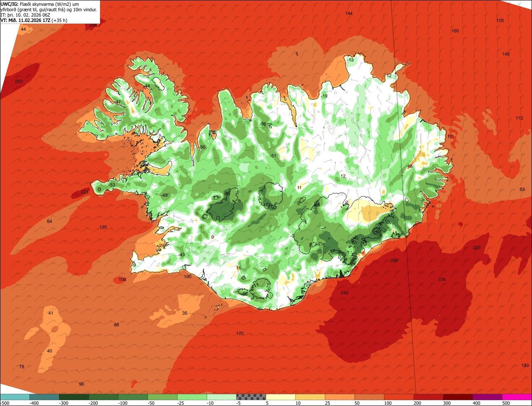Viewport: 532px width, 406px height.
Task: Pick the red 200 to 300 legend swatch
Action: click(428, 397)
